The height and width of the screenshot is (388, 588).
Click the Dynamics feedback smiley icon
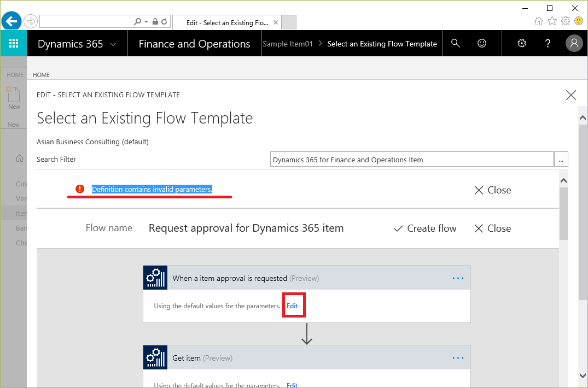[482, 43]
